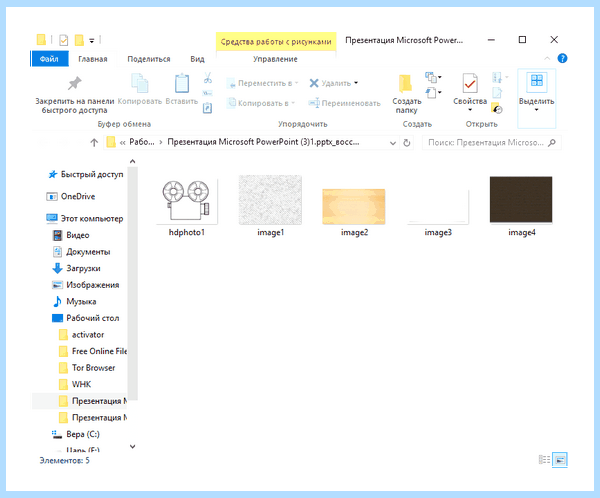Open Видео folder in sidebar
The image size is (600, 498).
(x=71, y=235)
